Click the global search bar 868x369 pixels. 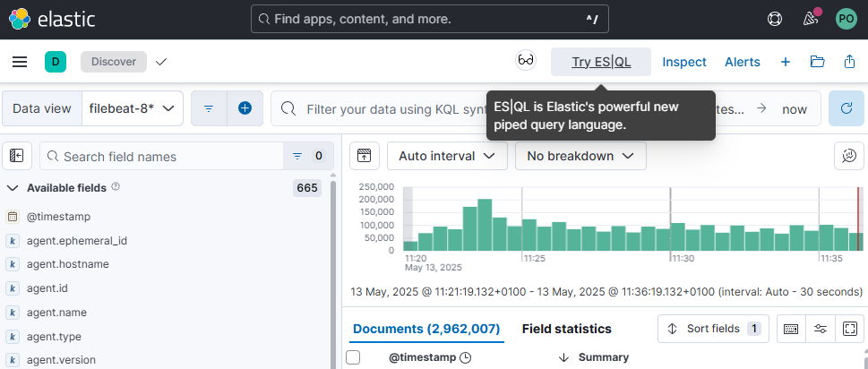point(430,20)
